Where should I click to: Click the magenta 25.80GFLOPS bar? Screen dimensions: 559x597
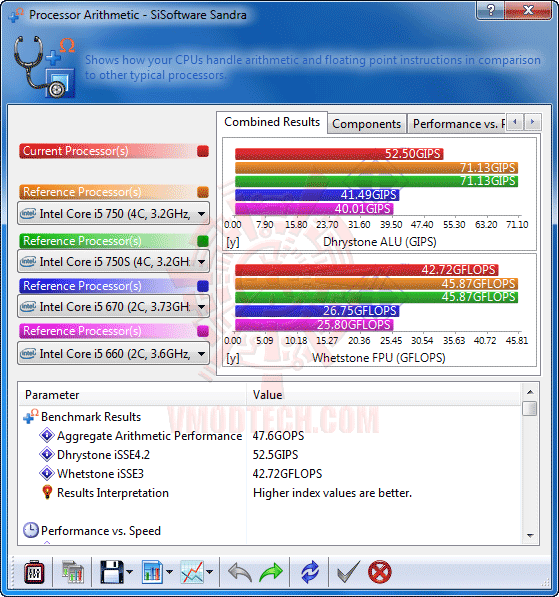tap(314, 325)
